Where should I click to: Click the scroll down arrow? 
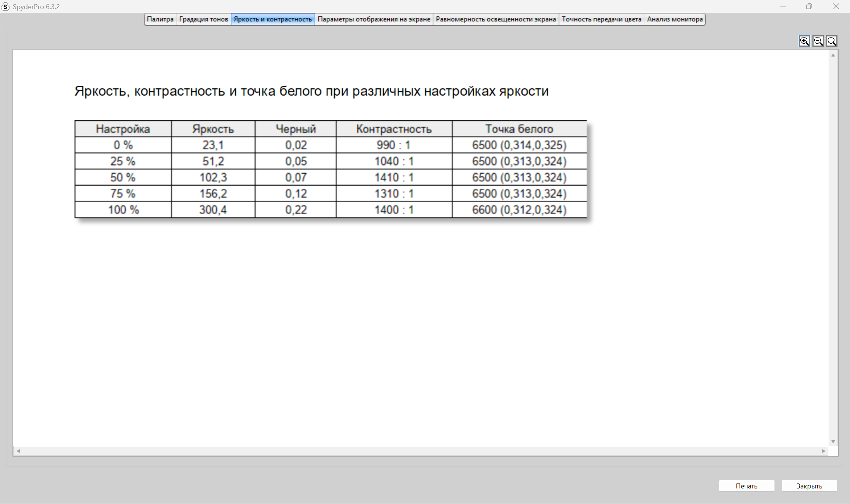pos(833,441)
